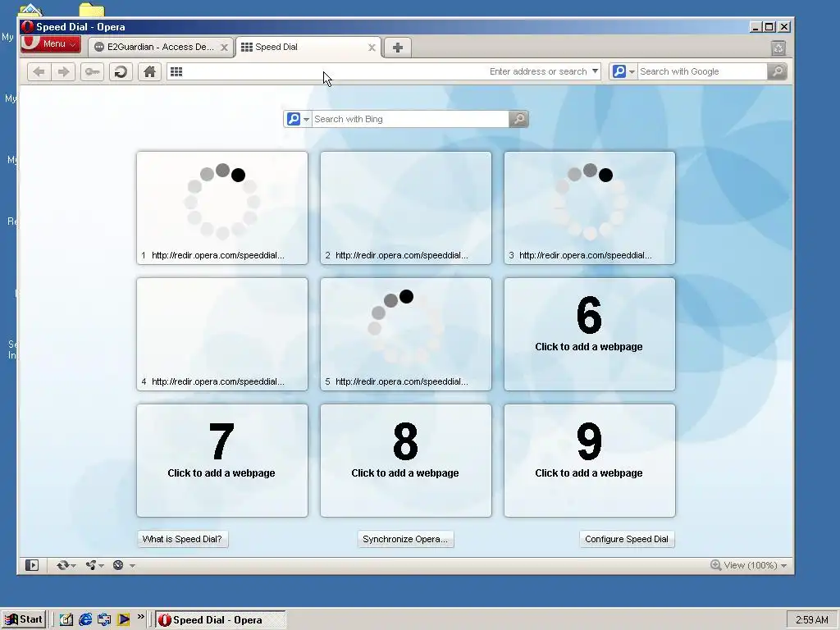Open the Opera Unite status menu
Image resolution: width=840 pixels, height=630 pixels.
(x=95, y=565)
